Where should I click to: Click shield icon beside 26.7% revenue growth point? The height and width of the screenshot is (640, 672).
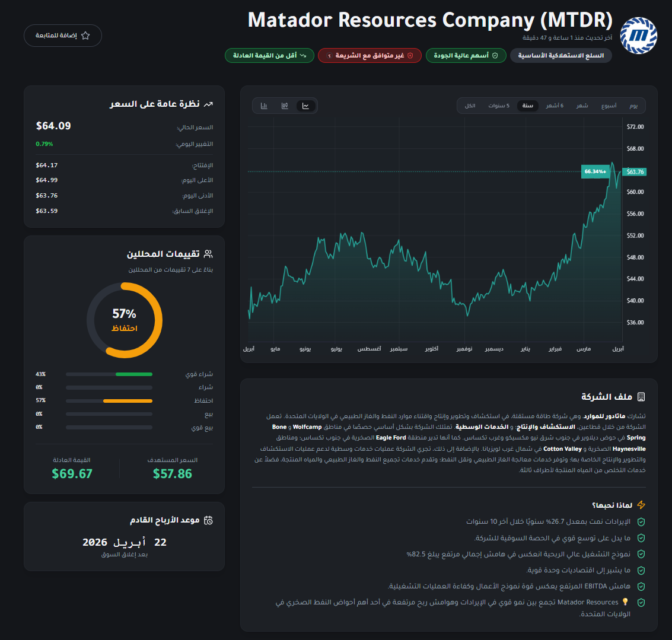pyautogui.click(x=641, y=522)
